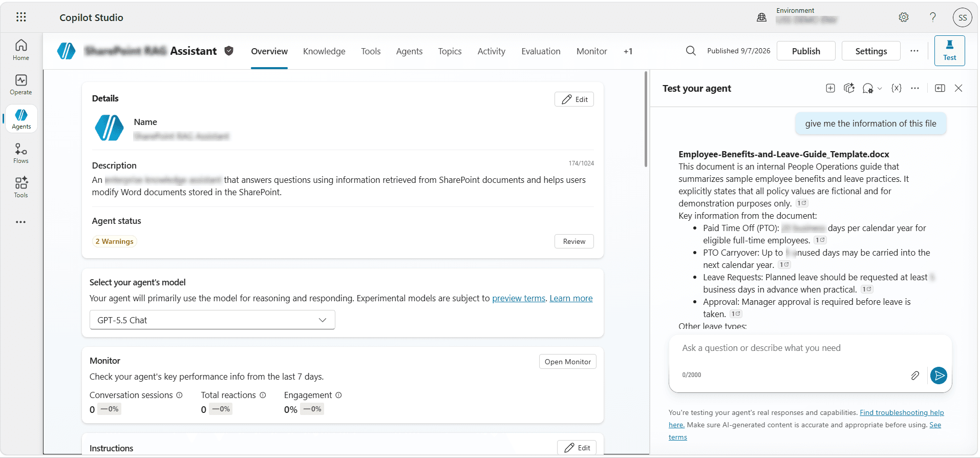Screen dimensions: 980x458
Task: Click the info icon beside Total reactions
Action: (263, 395)
